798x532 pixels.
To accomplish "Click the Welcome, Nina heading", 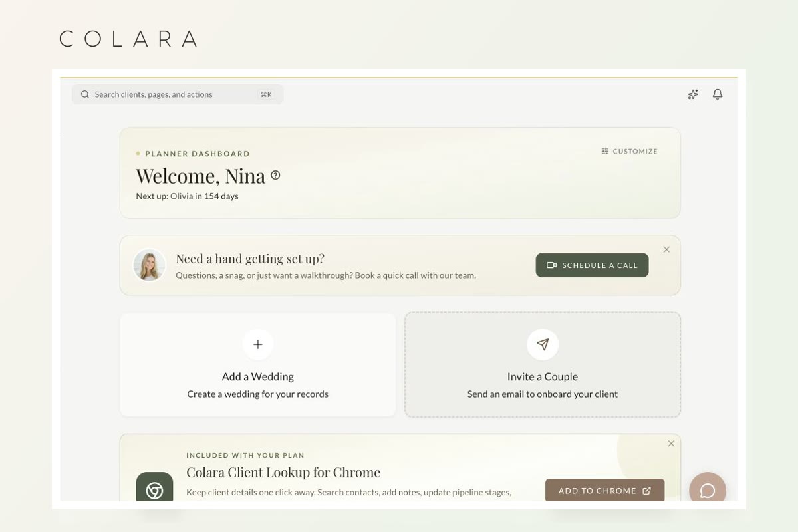I will [201, 176].
